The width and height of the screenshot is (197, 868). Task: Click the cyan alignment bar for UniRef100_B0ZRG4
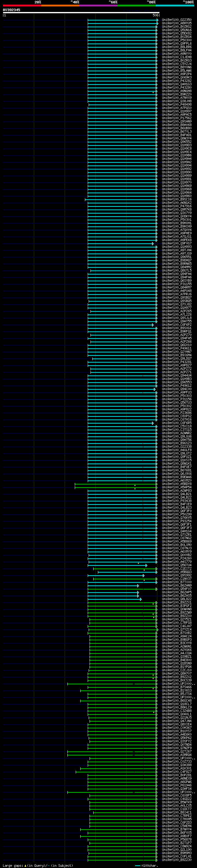[122, 37]
